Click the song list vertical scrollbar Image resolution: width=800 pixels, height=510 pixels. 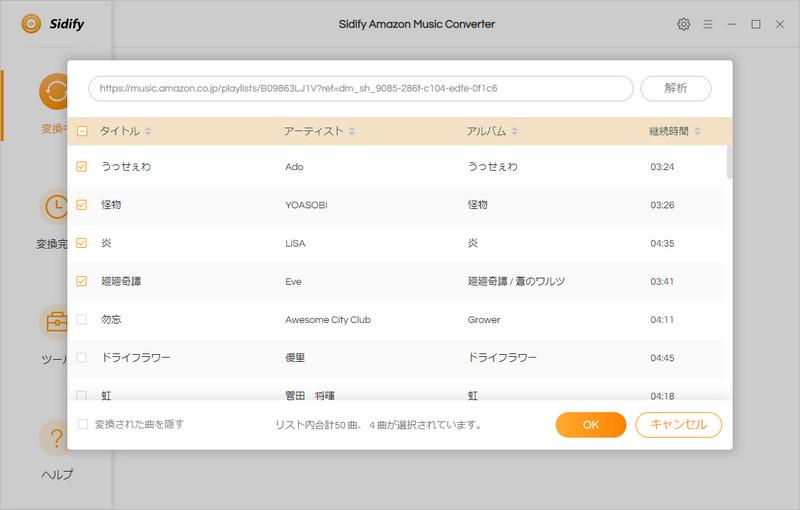click(729, 162)
